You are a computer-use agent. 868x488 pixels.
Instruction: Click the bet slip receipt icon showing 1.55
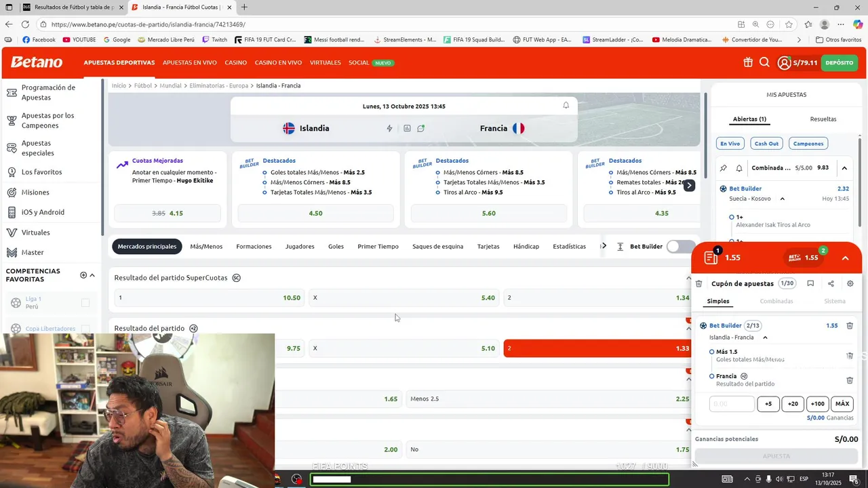coord(711,258)
